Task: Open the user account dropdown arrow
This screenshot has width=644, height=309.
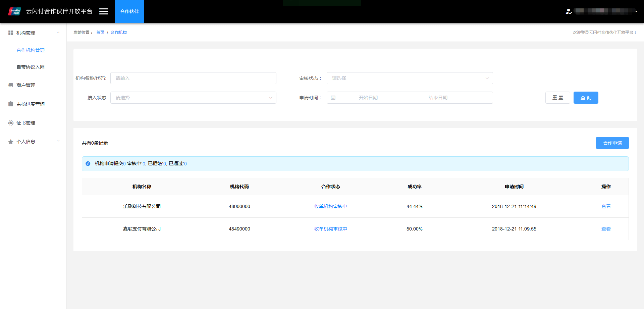Action: click(636, 11)
